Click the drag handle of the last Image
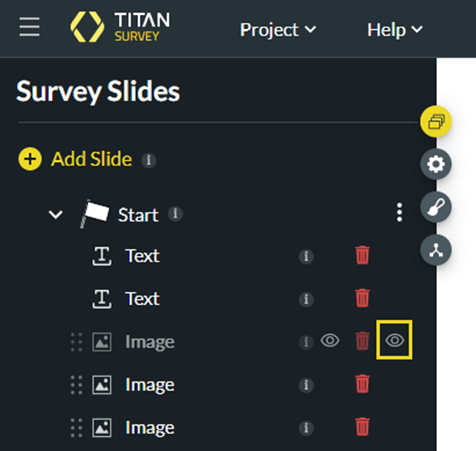Image resolution: width=476 pixels, height=451 pixels. coord(76,427)
